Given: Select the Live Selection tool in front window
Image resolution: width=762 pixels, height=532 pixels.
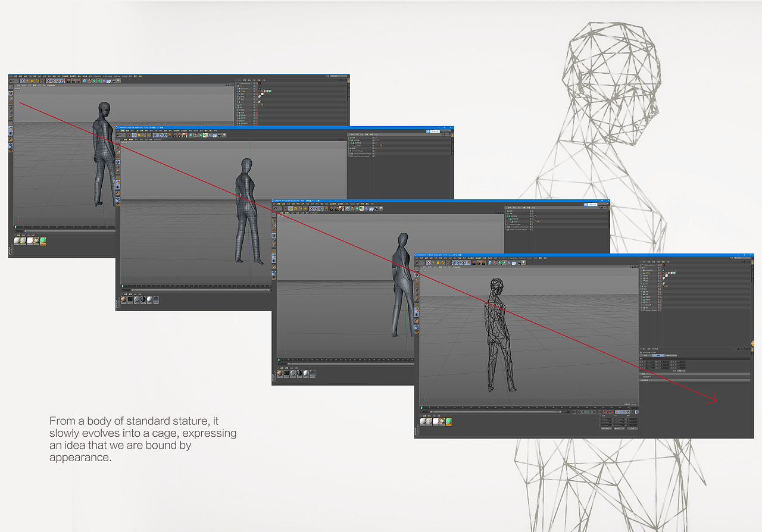Looking at the screenshot, I should [429, 262].
